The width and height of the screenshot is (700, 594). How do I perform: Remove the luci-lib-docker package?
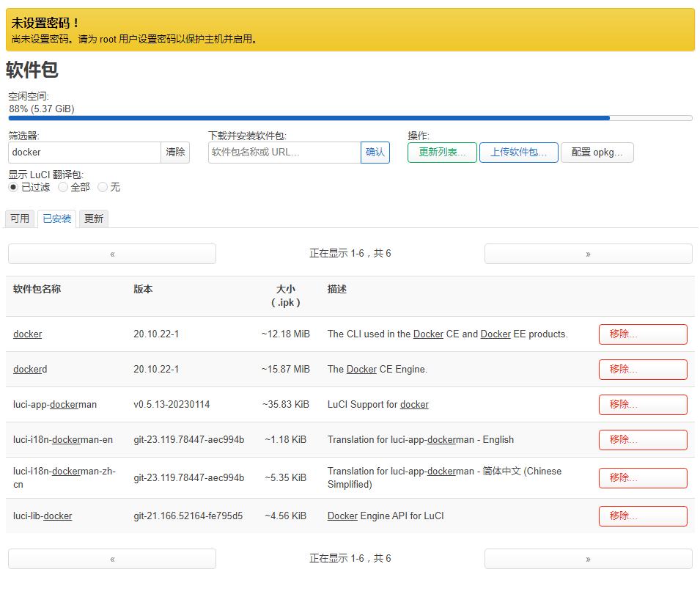click(643, 516)
